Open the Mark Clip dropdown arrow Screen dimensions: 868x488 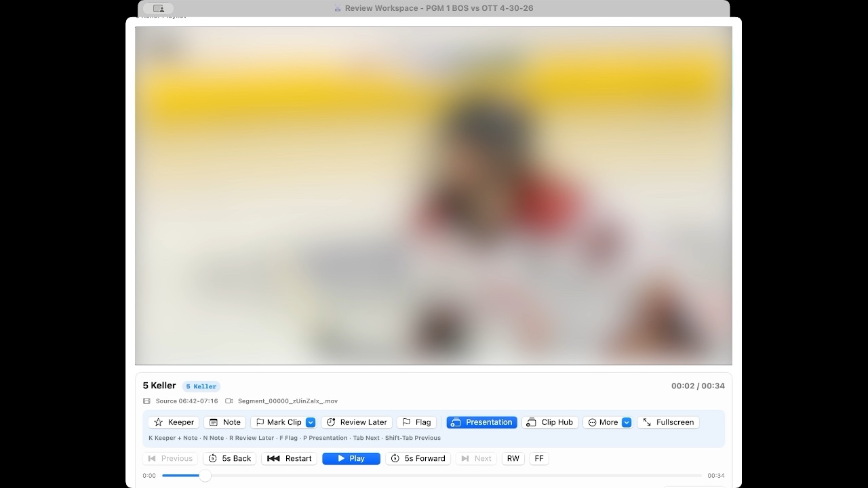(311, 422)
